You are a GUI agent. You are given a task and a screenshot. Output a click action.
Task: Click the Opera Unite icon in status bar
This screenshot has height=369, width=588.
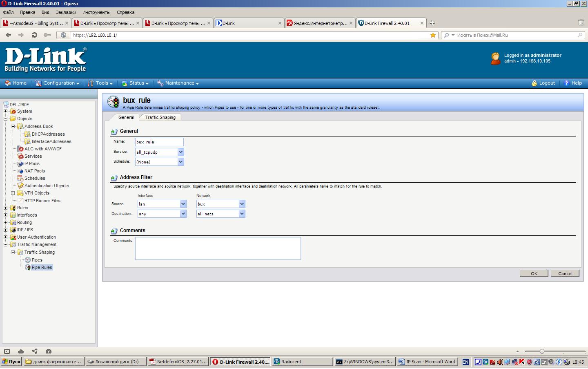pyautogui.click(x=35, y=351)
